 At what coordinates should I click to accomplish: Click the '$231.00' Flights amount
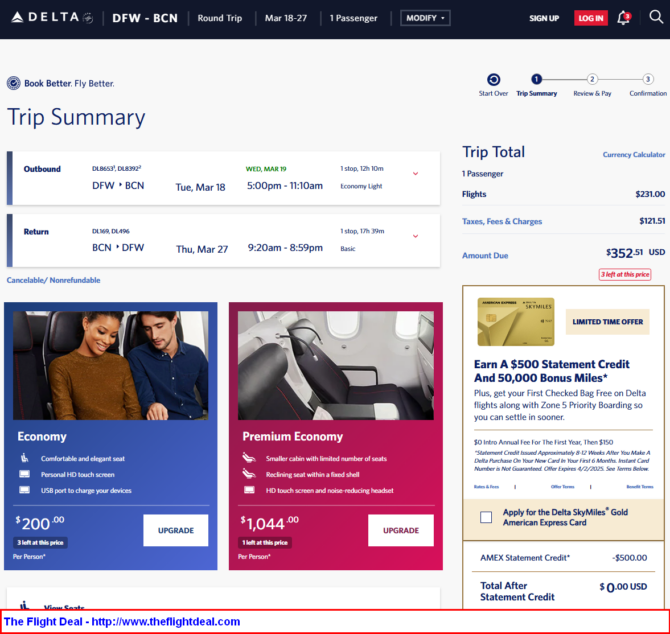tap(650, 194)
